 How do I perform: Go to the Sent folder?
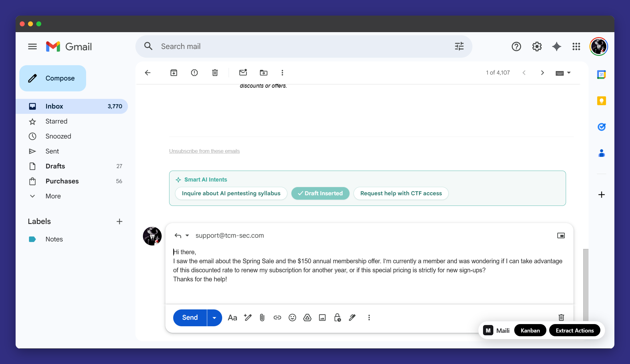tap(52, 151)
